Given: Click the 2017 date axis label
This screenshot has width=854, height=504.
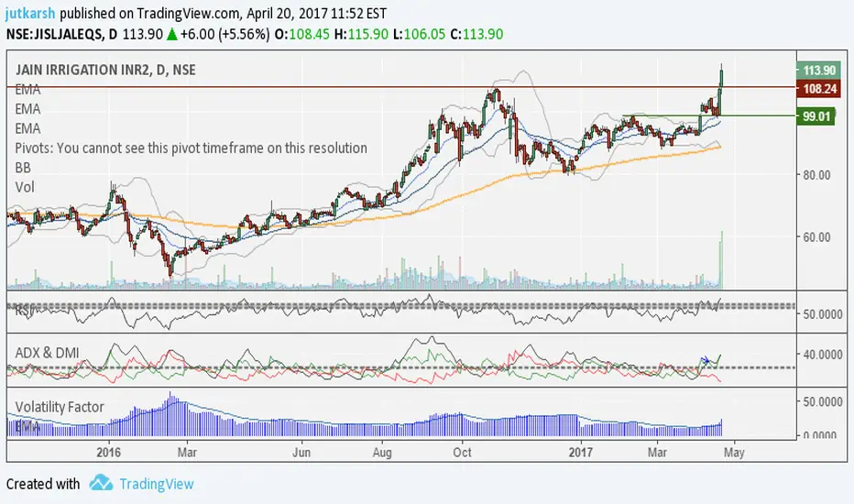Looking at the screenshot, I should pos(581,453).
